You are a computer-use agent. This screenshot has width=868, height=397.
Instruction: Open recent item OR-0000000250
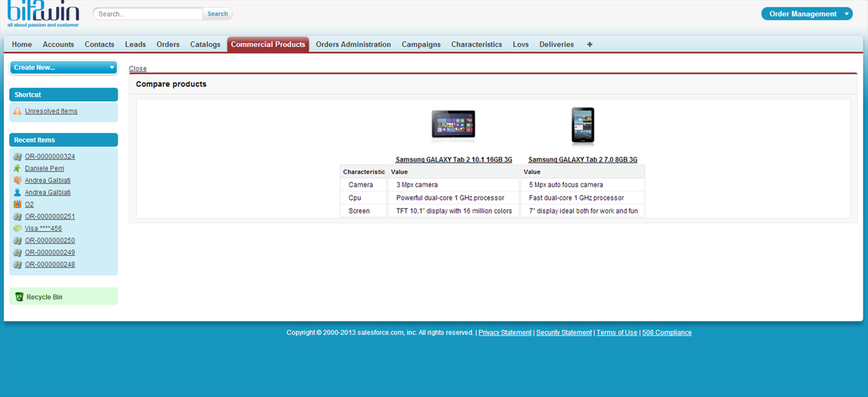click(x=50, y=240)
